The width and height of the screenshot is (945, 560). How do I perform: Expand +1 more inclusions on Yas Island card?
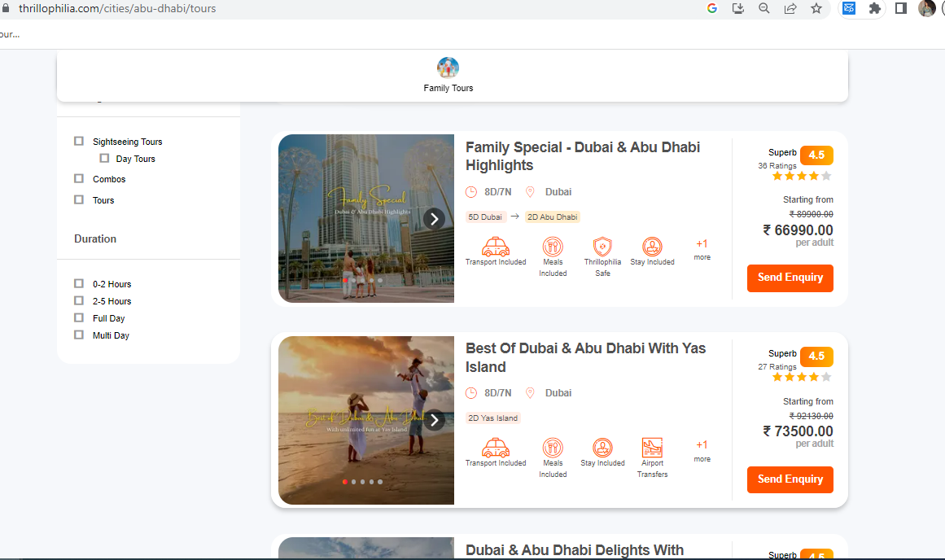point(702,451)
